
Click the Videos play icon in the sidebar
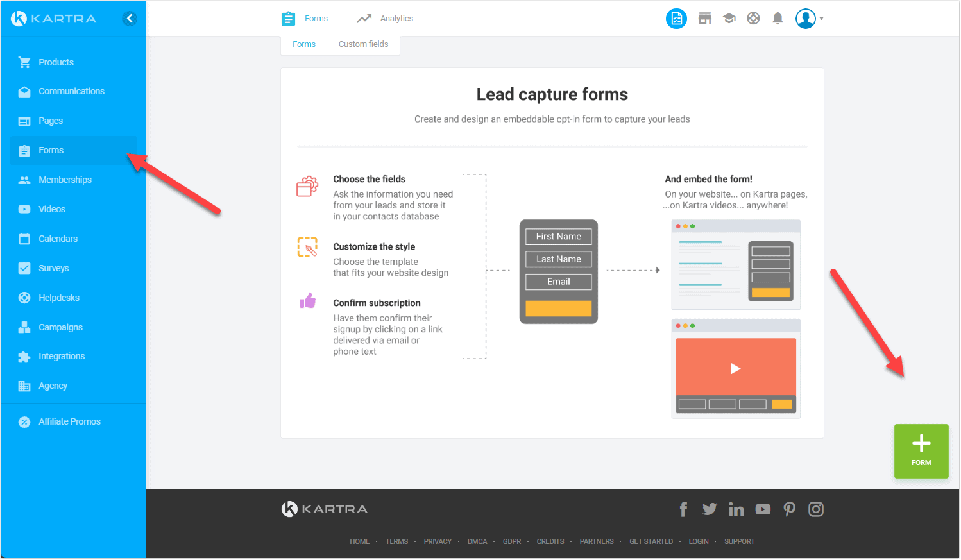coord(24,209)
